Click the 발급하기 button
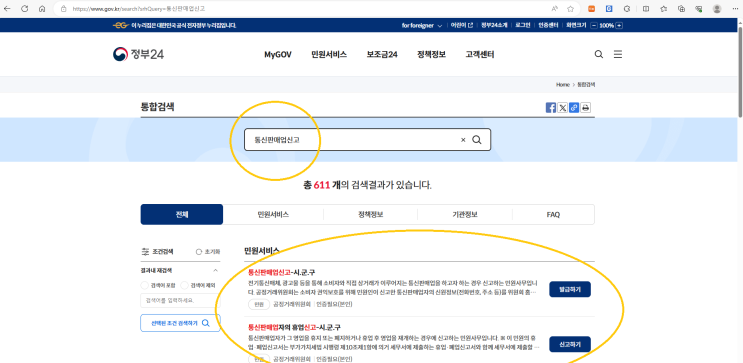Image resolution: width=743 pixels, height=363 pixels. tap(570, 289)
